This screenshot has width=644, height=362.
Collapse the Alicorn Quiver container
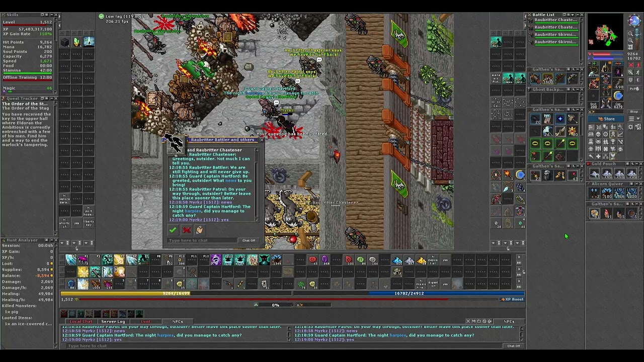click(x=637, y=184)
